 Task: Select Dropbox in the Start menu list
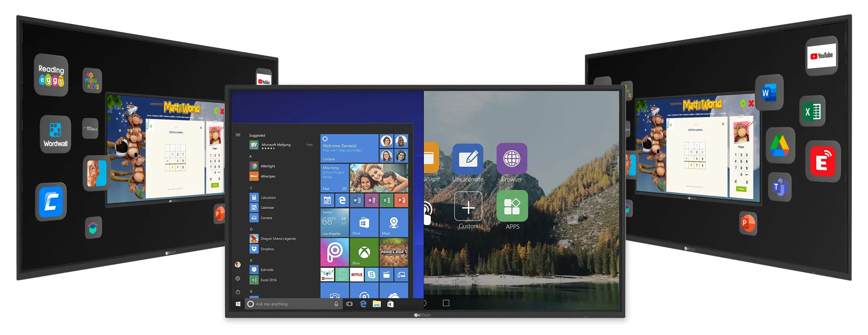point(267,249)
